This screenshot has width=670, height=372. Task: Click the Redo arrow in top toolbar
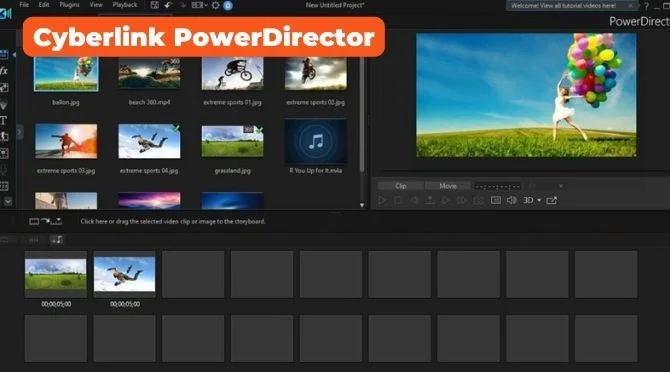(x=182, y=5)
